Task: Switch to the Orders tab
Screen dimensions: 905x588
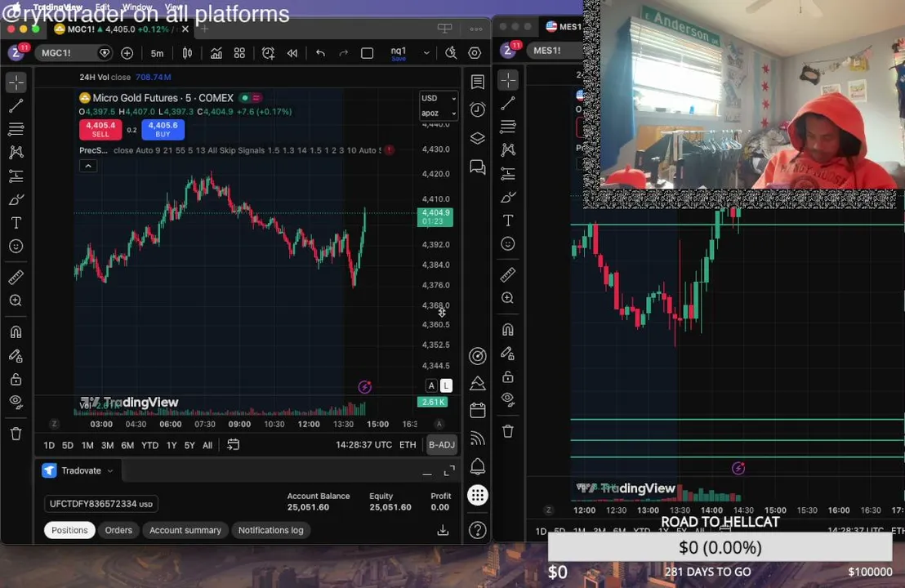Action: coord(118,530)
